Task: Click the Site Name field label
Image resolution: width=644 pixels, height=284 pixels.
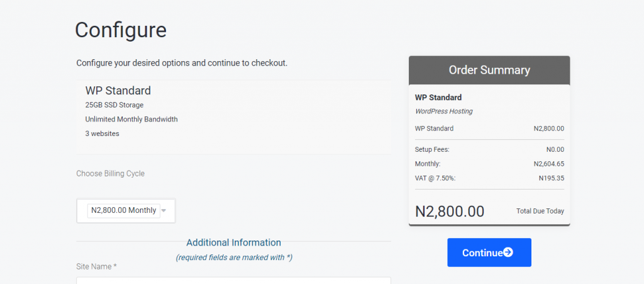Action: [96, 266]
